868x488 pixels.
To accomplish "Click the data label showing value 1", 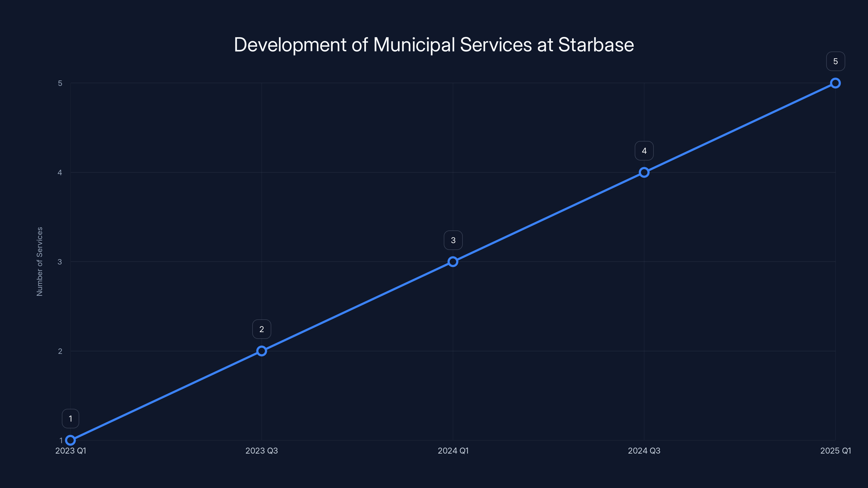I will (71, 418).
